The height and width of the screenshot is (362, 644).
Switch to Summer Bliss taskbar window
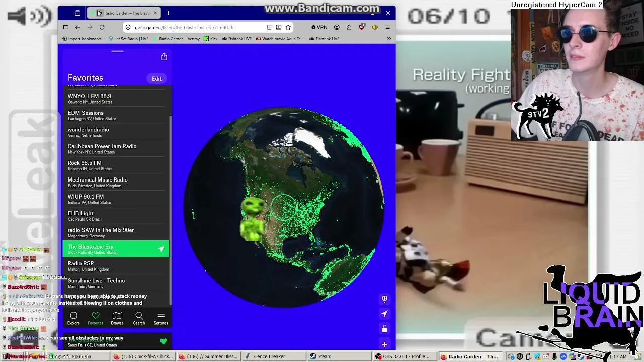tap(208, 356)
